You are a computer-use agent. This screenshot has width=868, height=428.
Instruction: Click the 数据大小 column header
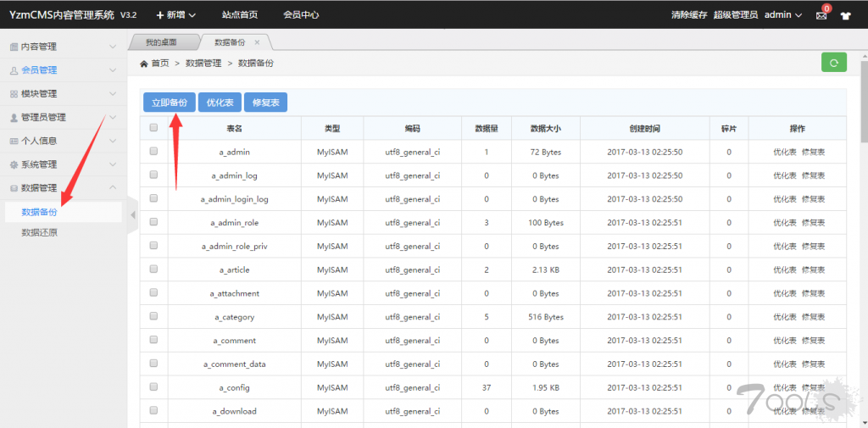coord(546,129)
